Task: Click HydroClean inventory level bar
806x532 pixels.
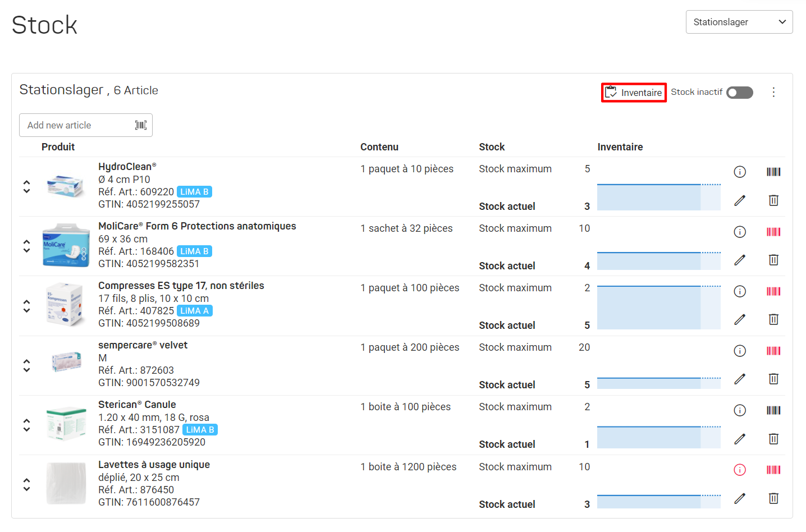Action: tap(659, 197)
